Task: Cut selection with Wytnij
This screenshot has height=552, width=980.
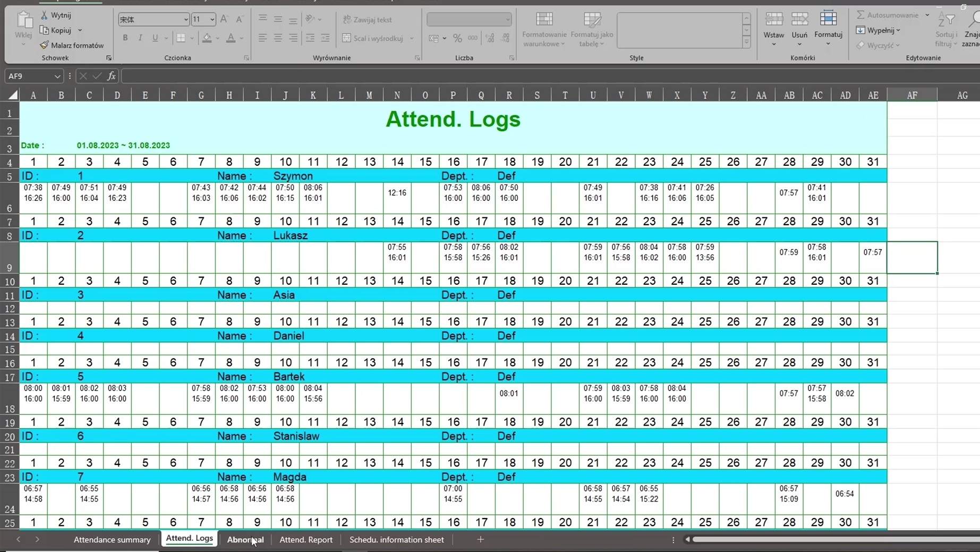Action: 56,15
